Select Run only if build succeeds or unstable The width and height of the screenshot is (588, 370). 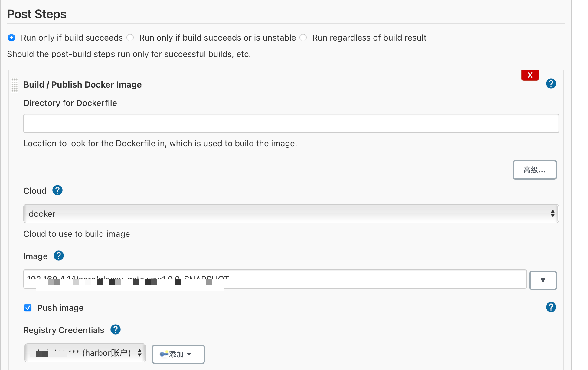click(130, 38)
